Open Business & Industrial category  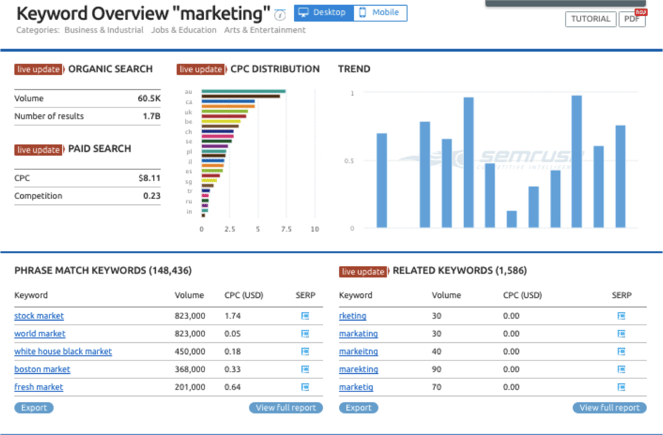[x=104, y=31]
